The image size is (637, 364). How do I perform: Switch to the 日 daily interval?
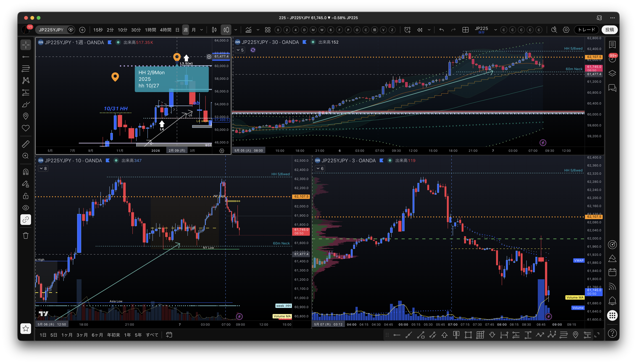click(x=177, y=30)
